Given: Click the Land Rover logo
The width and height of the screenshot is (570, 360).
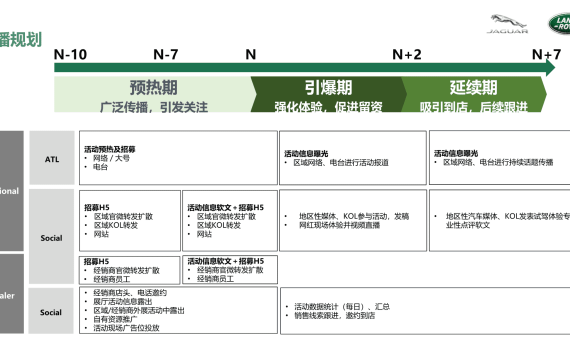Looking at the screenshot, I should (559, 24).
